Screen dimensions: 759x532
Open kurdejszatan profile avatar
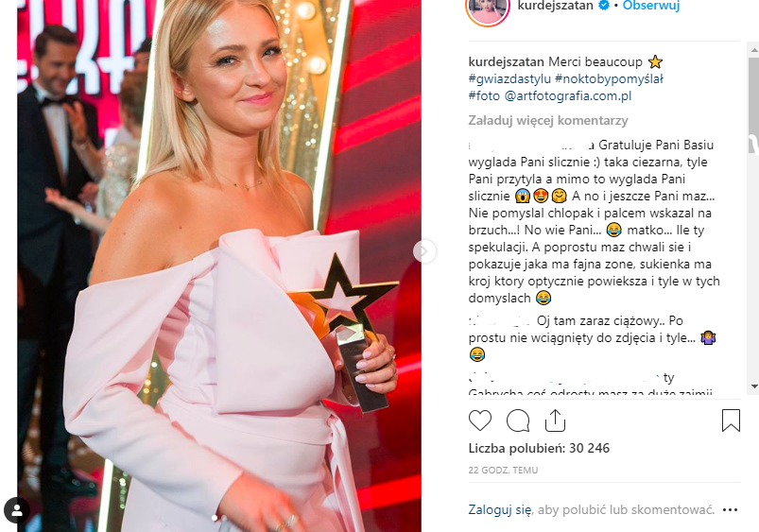pos(488,9)
